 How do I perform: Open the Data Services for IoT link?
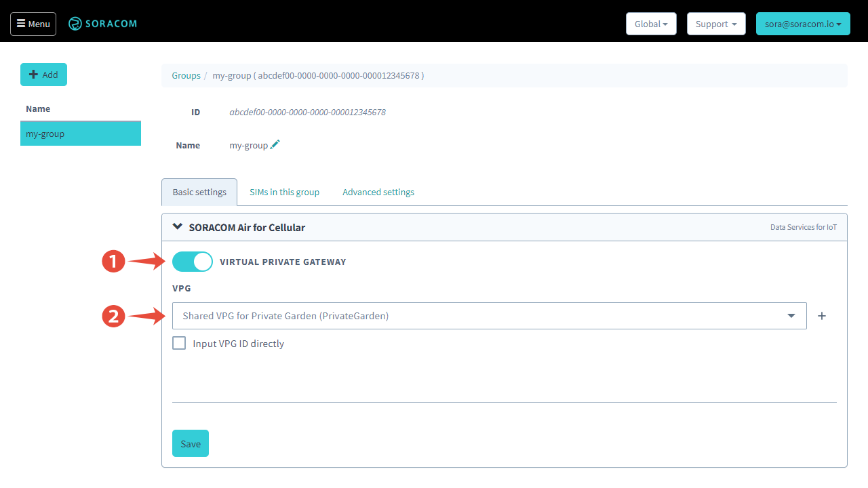(x=804, y=226)
